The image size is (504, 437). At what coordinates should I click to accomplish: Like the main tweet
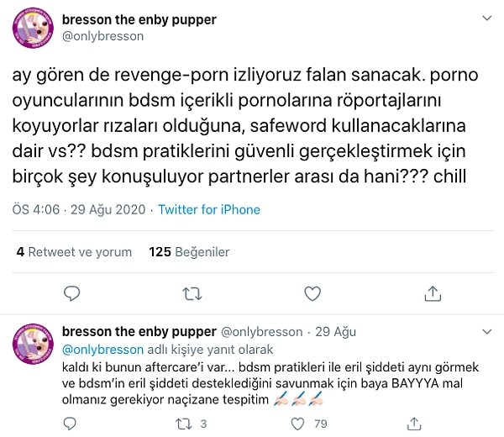312,293
